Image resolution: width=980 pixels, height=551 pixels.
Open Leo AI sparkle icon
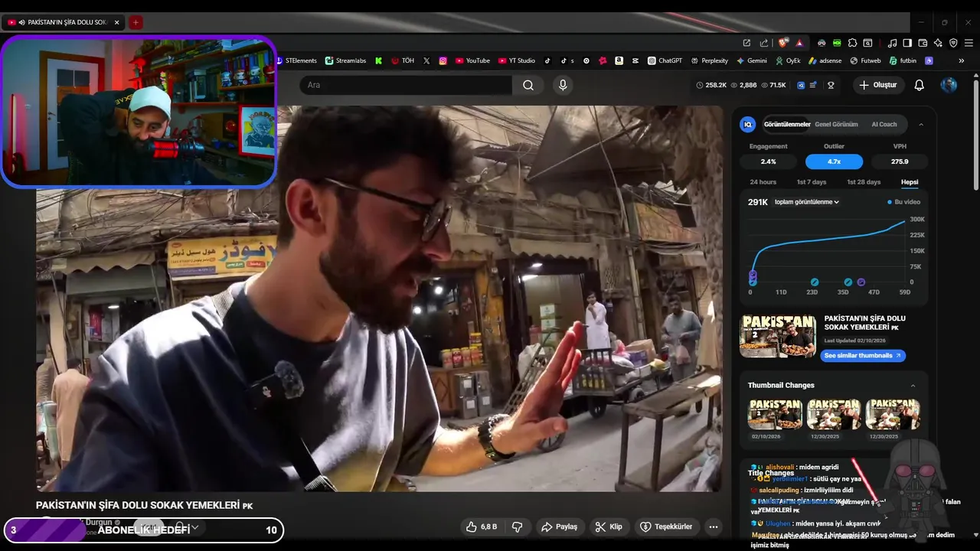(x=938, y=43)
